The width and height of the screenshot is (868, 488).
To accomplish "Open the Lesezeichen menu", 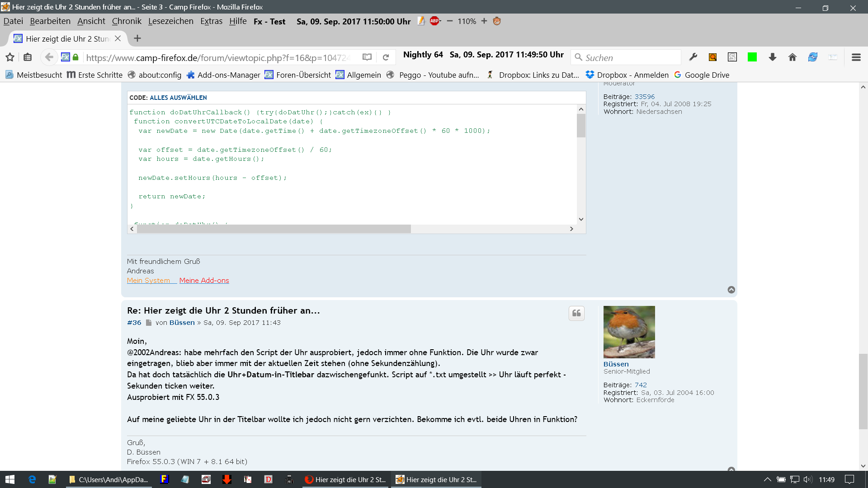I will click(x=170, y=21).
